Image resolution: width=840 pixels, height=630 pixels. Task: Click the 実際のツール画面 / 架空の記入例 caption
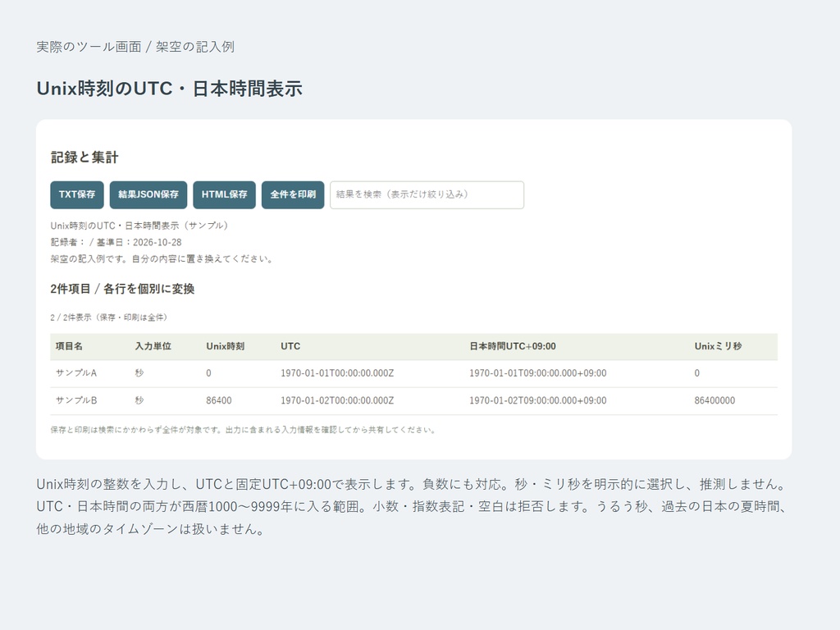tap(135, 47)
